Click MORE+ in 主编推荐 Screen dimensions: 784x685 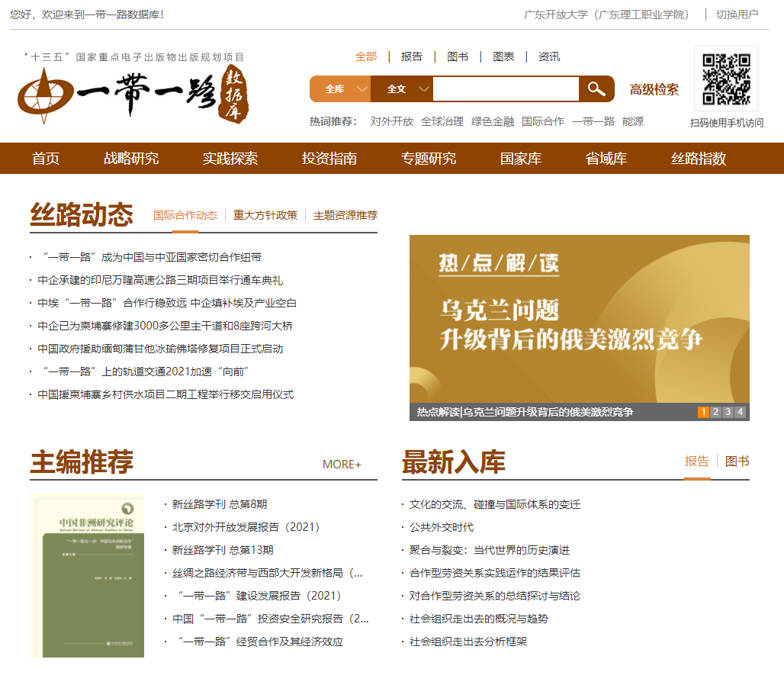coord(342,465)
